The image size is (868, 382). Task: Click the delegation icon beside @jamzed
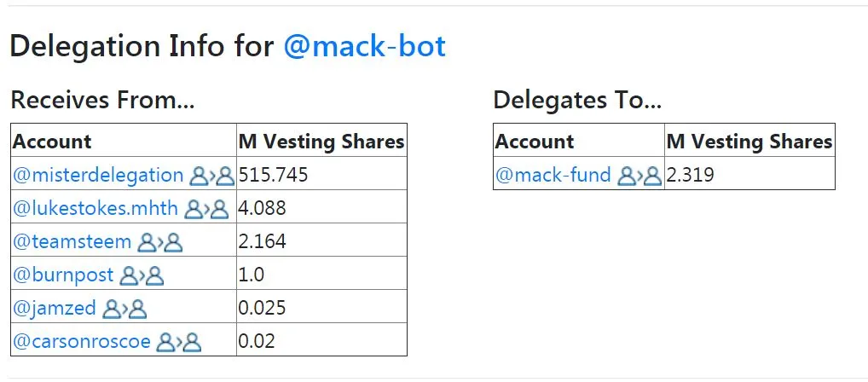[124, 309]
